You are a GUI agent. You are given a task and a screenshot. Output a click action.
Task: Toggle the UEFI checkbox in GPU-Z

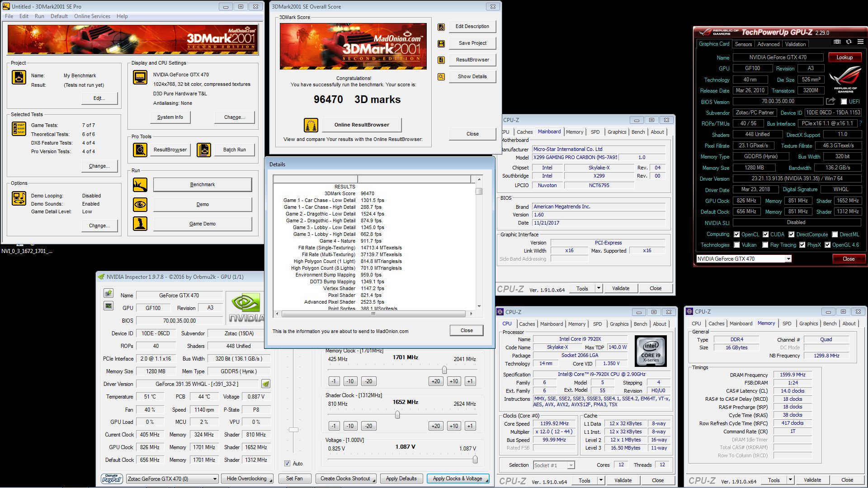pos(844,102)
